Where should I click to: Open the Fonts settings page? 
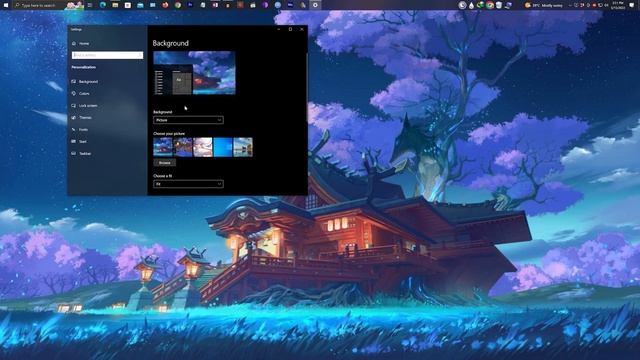[x=80, y=129]
